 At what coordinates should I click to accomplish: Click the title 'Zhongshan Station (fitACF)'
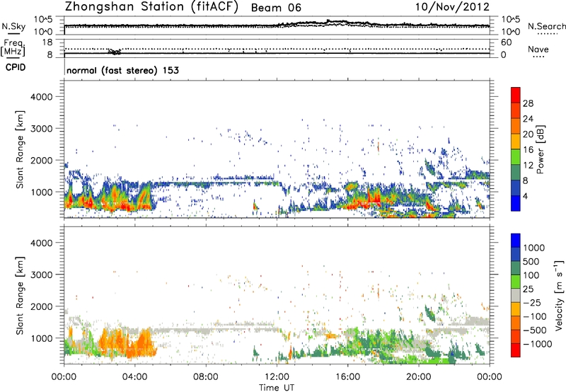point(151,6)
